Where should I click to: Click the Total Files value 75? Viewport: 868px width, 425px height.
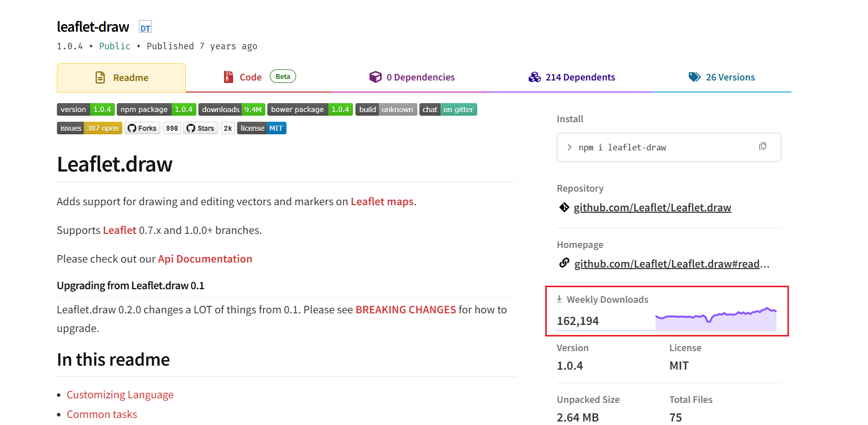pos(676,417)
